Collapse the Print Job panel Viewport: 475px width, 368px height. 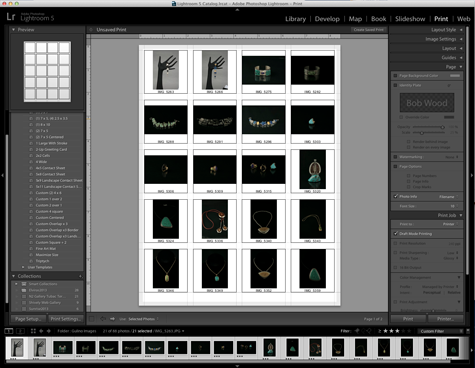pyautogui.click(x=461, y=215)
